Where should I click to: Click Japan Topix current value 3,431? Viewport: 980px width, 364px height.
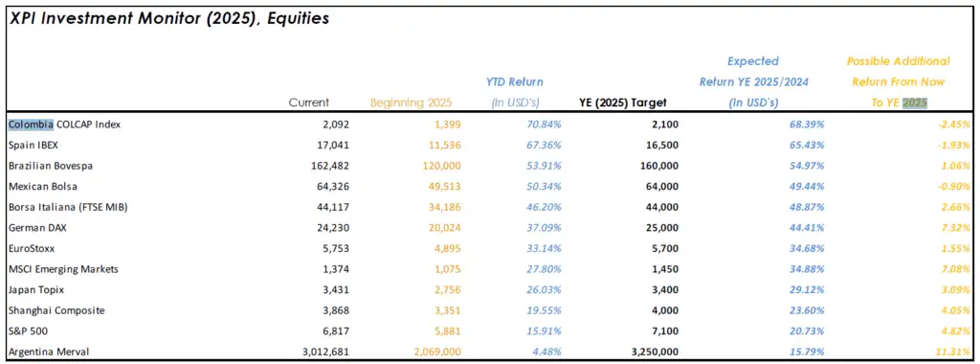(x=336, y=289)
